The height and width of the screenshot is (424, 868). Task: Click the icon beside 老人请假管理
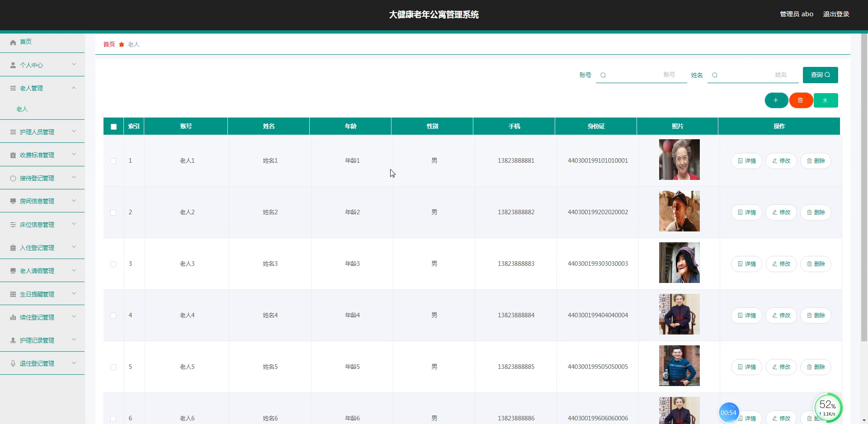(x=13, y=271)
